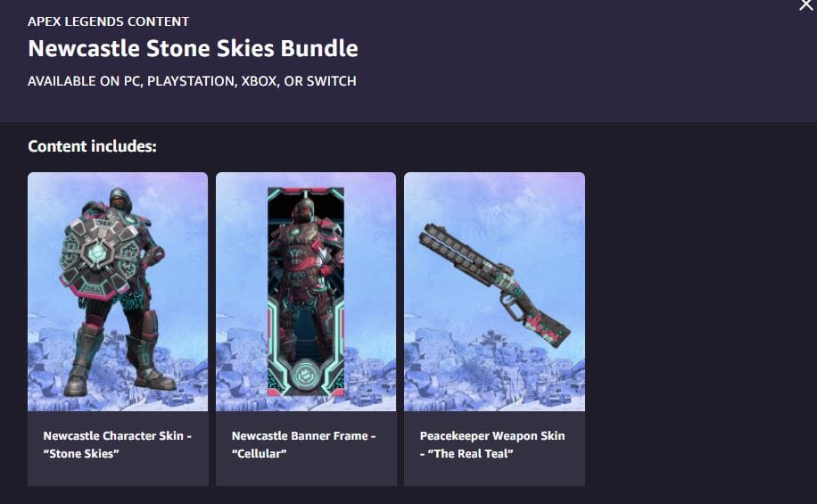Click the "Peacekeeper Weapon Skin - The Real Teal" caption

492,444
